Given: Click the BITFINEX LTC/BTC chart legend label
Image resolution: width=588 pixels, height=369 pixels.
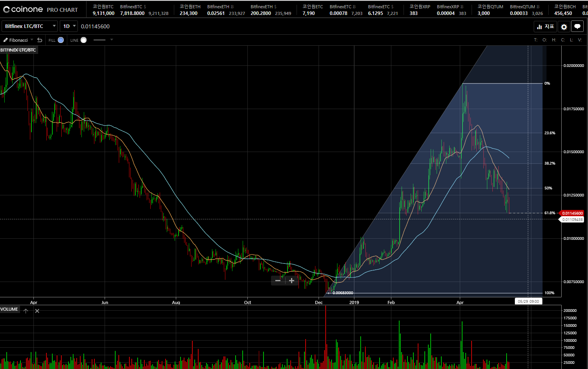Looking at the screenshot, I should coord(18,50).
